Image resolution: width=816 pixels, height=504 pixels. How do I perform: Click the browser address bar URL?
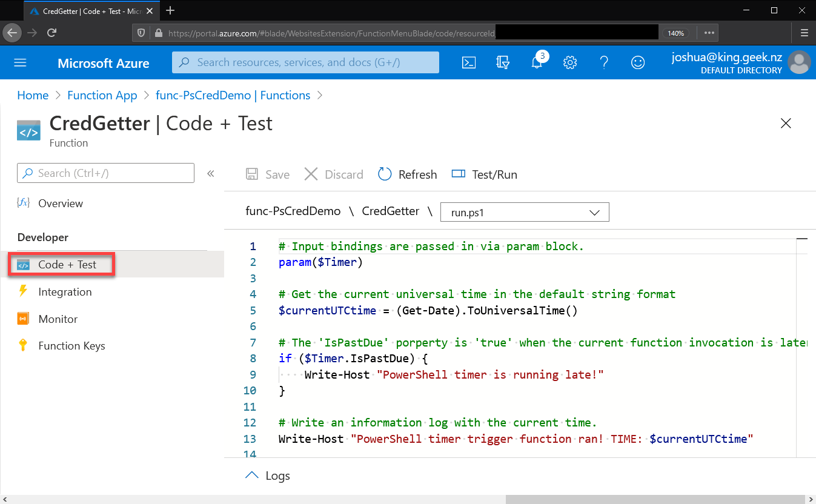click(331, 33)
